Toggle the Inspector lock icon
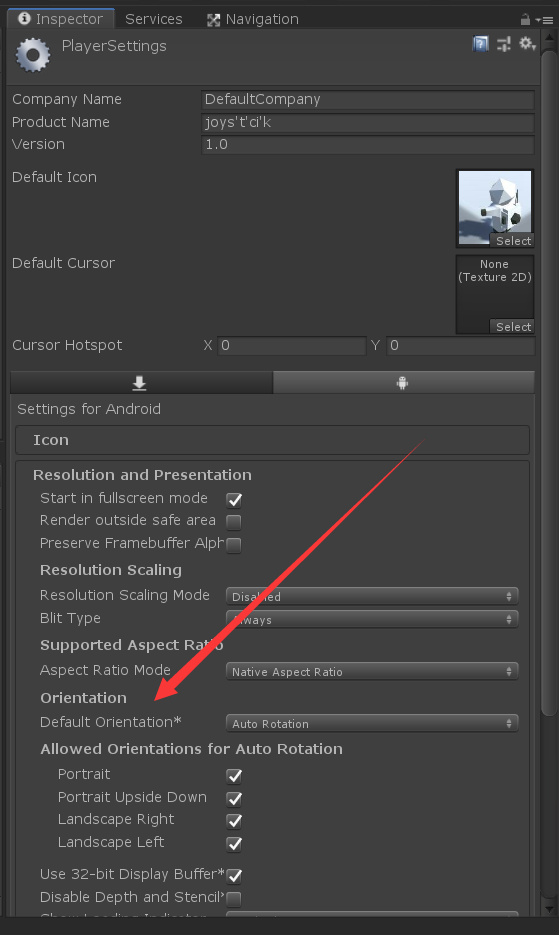The width and height of the screenshot is (559, 935). [x=525, y=20]
